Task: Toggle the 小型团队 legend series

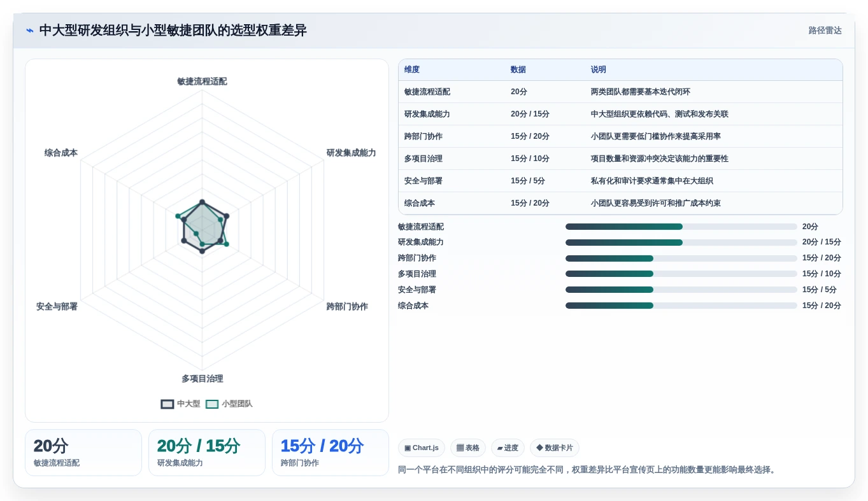Action: click(229, 404)
